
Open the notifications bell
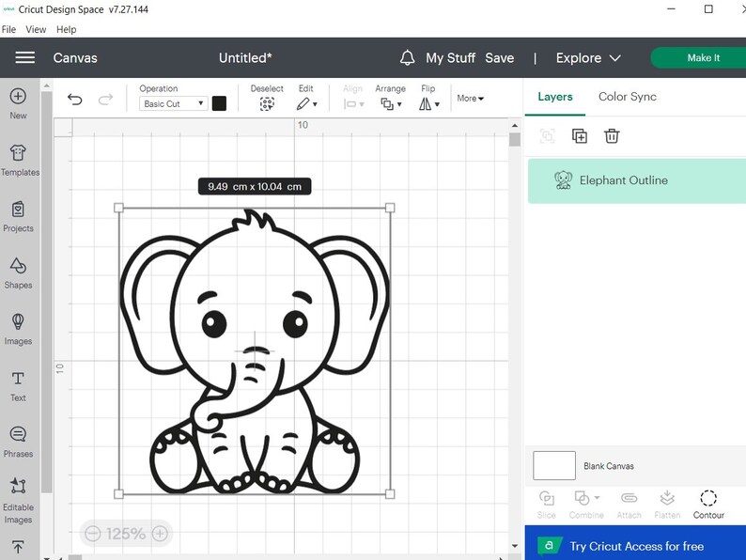pos(407,57)
